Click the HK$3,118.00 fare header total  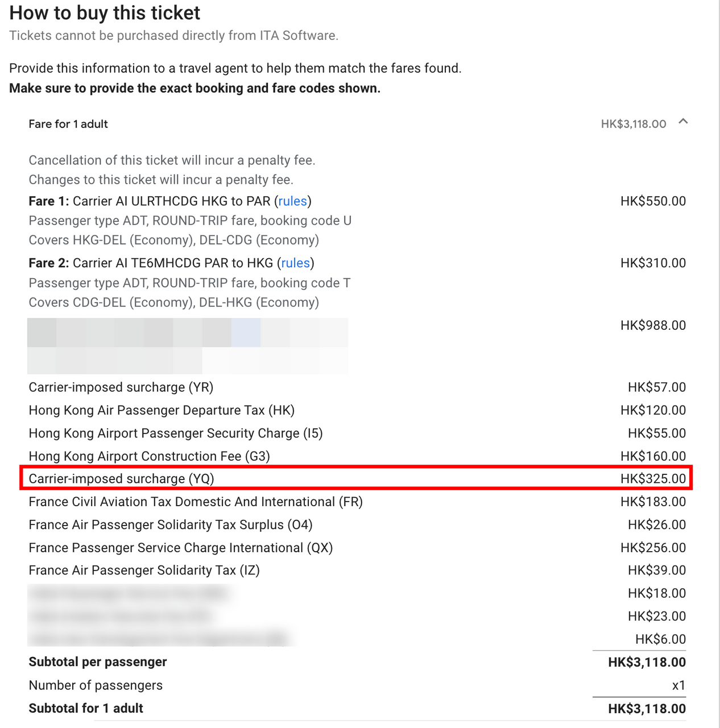pos(633,124)
